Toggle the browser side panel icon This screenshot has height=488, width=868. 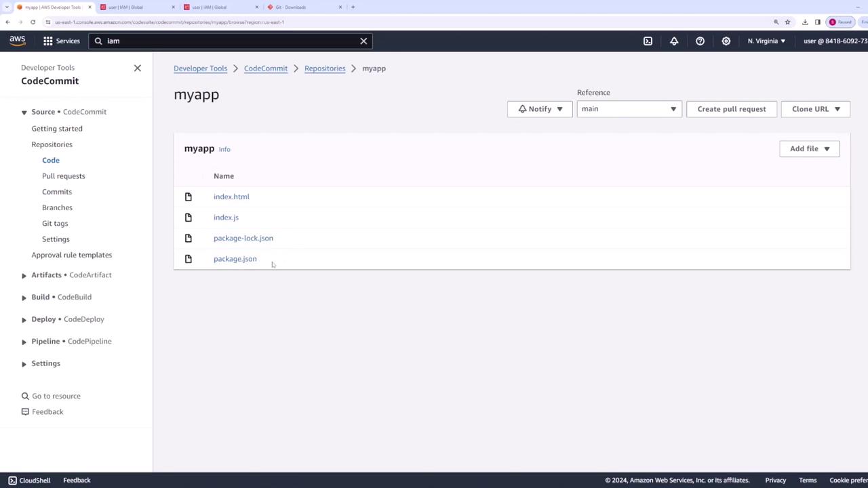[x=817, y=22]
